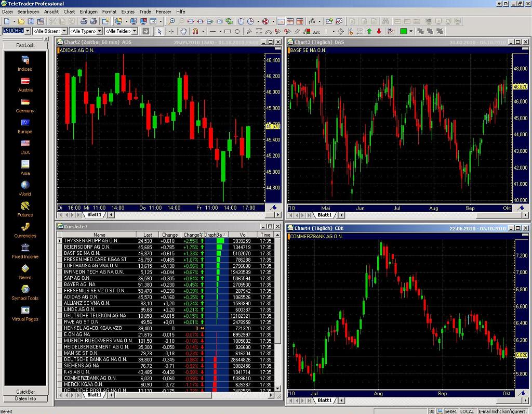This screenshot has width=532, height=414.
Task: Toggle the hand pan tool
Action: coord(183,32)
